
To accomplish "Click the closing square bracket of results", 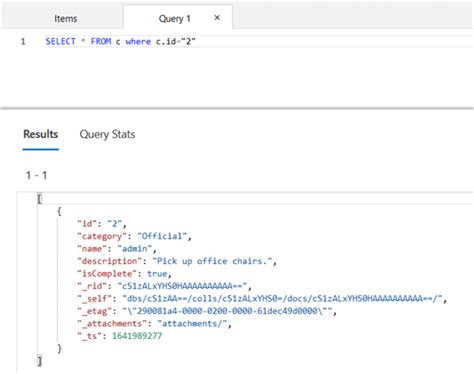I will pos(39,361).
